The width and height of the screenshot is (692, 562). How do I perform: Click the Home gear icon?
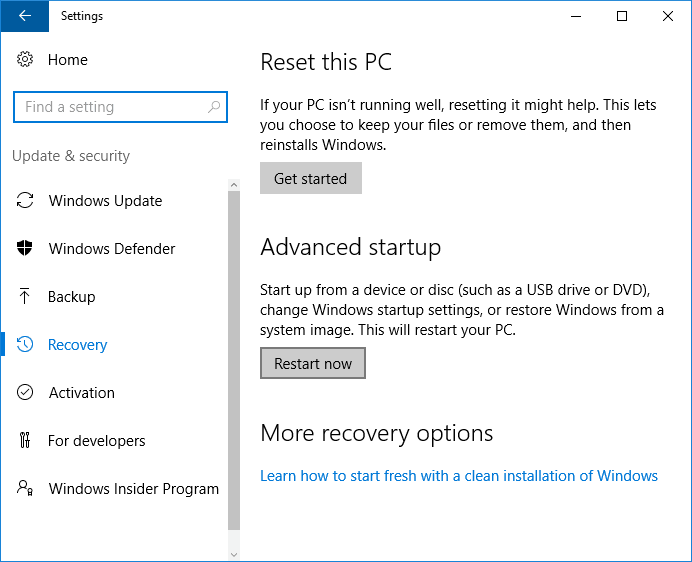tap(25, 59)
